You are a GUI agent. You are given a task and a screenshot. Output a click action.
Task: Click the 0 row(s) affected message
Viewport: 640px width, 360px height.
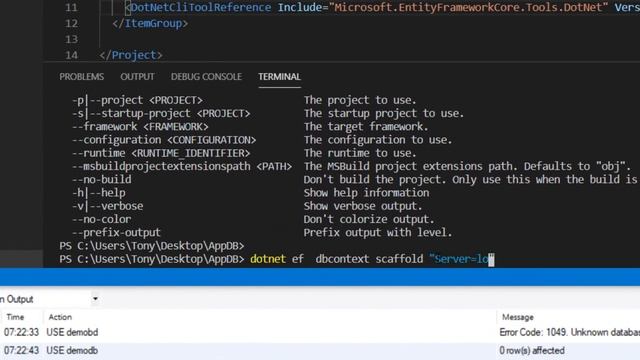point(532,351)
